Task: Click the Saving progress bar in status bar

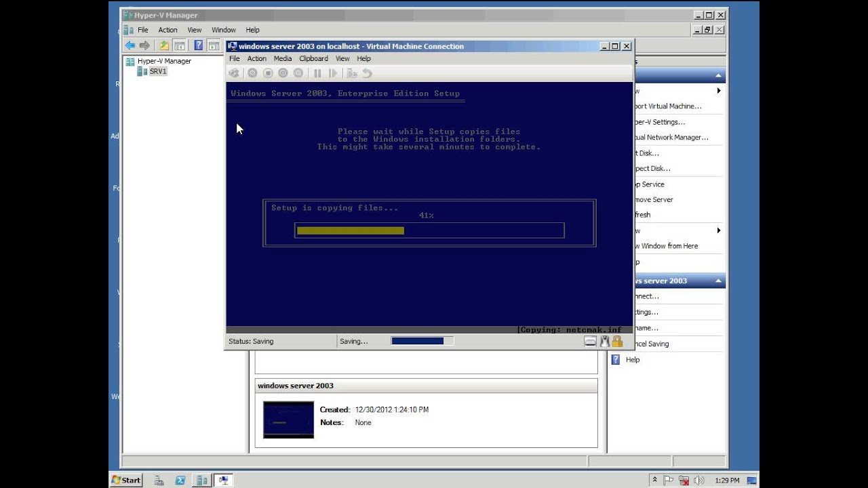Action: click(422, 341)
